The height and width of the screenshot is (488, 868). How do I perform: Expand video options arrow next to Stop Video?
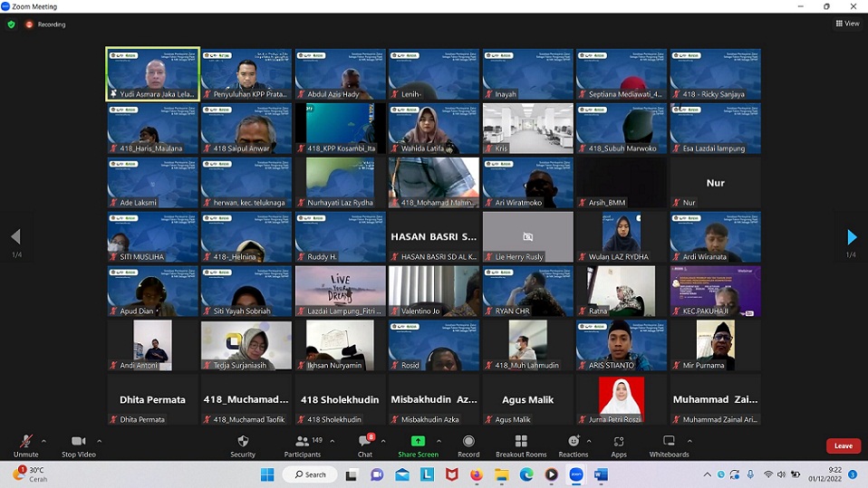point(100,442)
